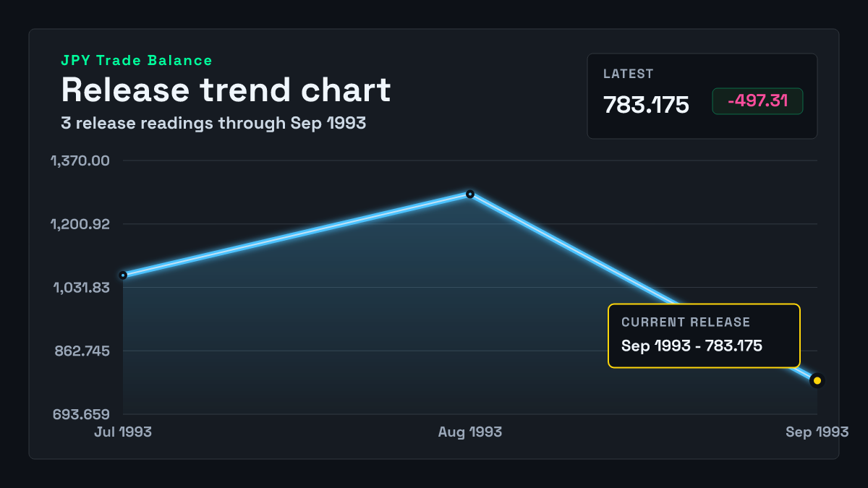Viewport: 868px width, 488px height.
Task: Click the "LATEST" card label
Action: 628,74
